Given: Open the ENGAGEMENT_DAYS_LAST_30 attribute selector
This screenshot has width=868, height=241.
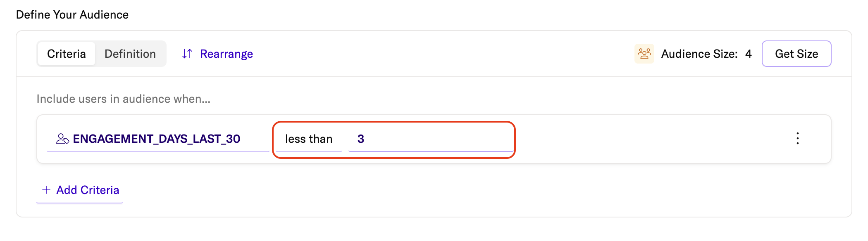Looking at the screenshot, I should pyautogui.click(x=157, y=139).
